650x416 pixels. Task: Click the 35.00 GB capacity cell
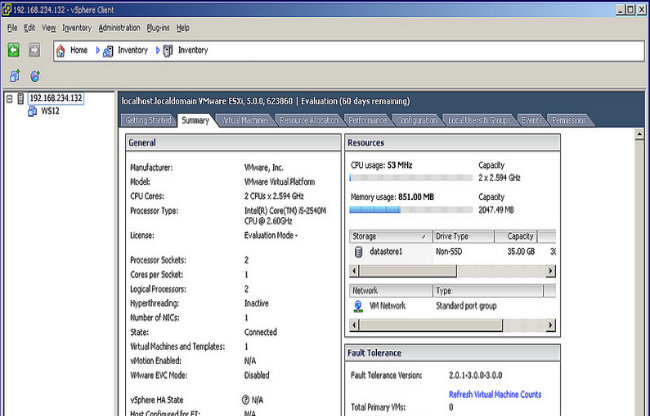pyautogui.click(x=521, y=252)
